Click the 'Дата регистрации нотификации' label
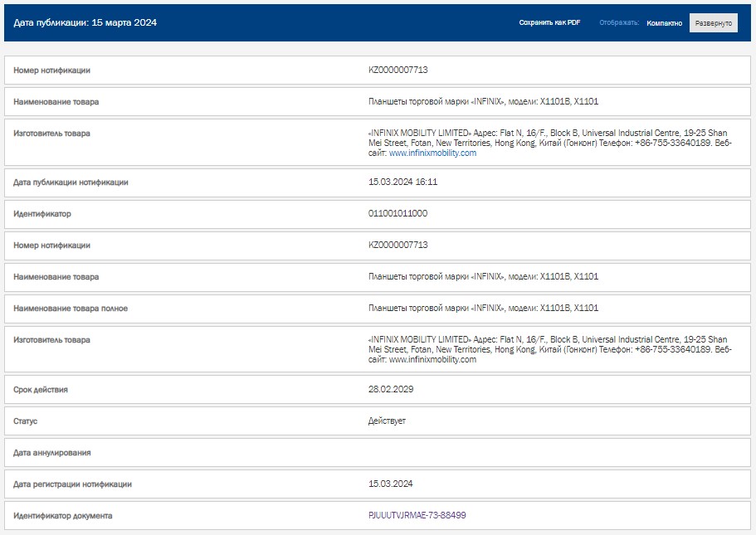The height and width of the screenshot is (535, 756). coord(72,484)
